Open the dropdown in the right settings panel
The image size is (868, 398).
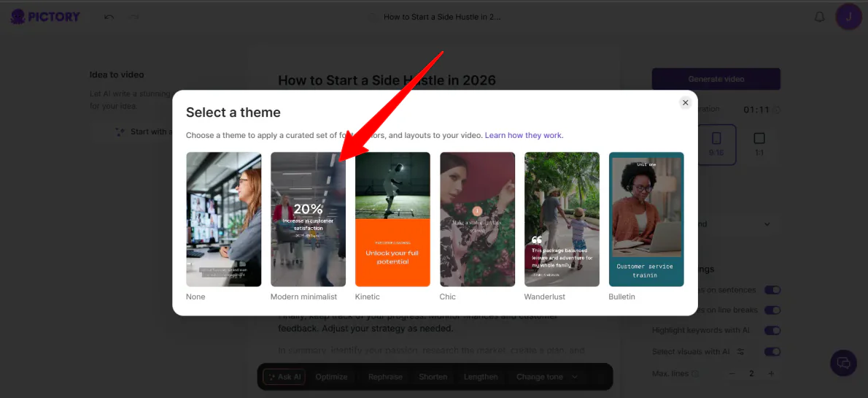click(767, 224)
